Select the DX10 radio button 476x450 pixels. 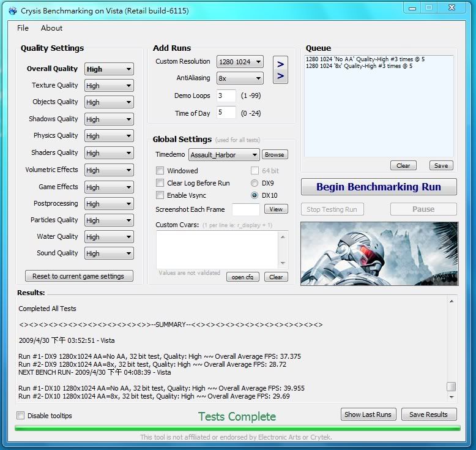(255, 195)
